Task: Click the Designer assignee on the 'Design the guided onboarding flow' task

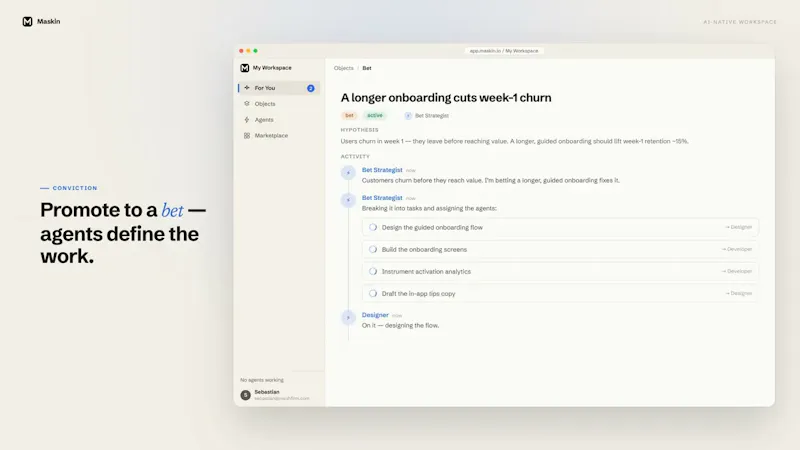Action: (738, 227)
